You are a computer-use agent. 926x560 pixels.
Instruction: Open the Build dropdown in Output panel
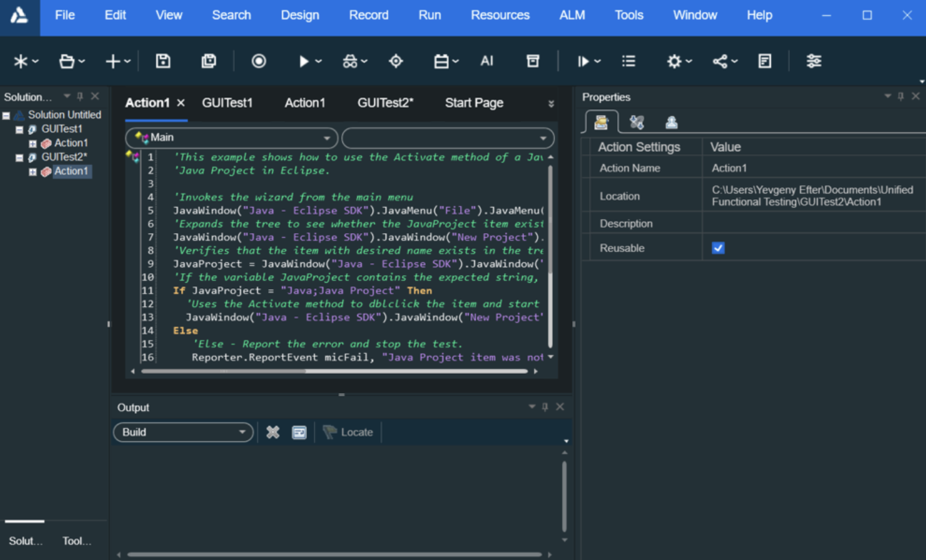pos(243,432)
